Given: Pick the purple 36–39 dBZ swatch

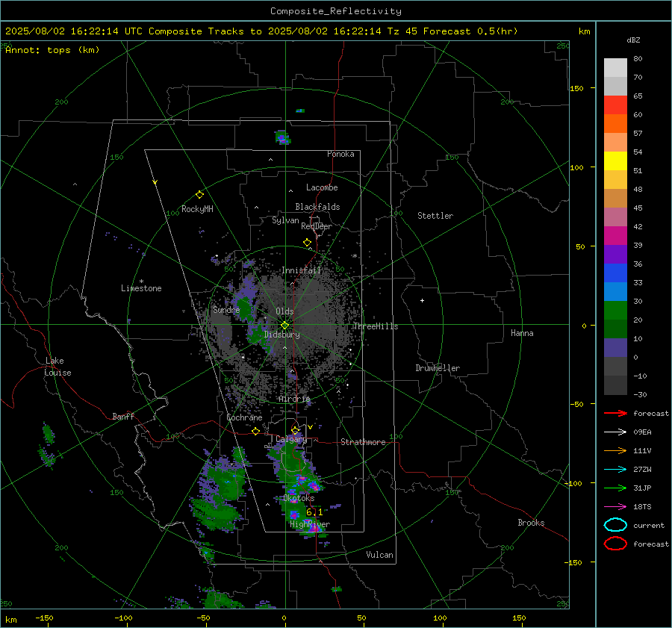Looking at the screenshot, I should 615,255.
